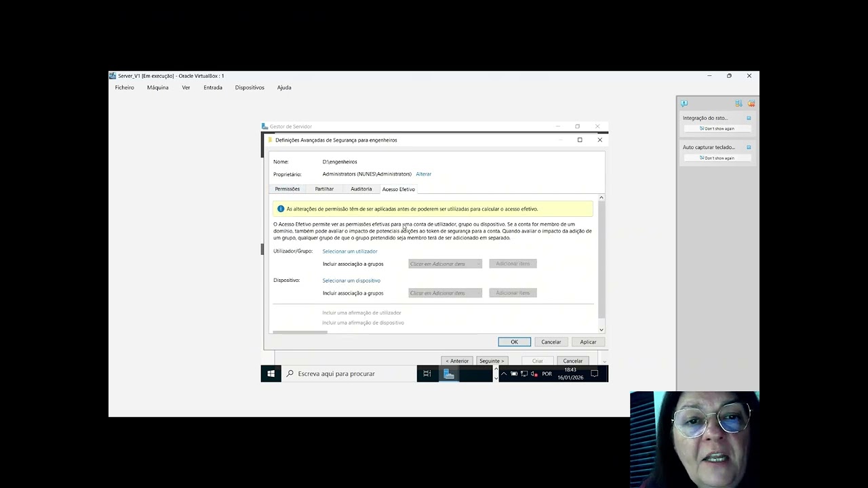Open the Ajuda menu
This screenshot has width=868, height=488.
click(x=284, y=87)
